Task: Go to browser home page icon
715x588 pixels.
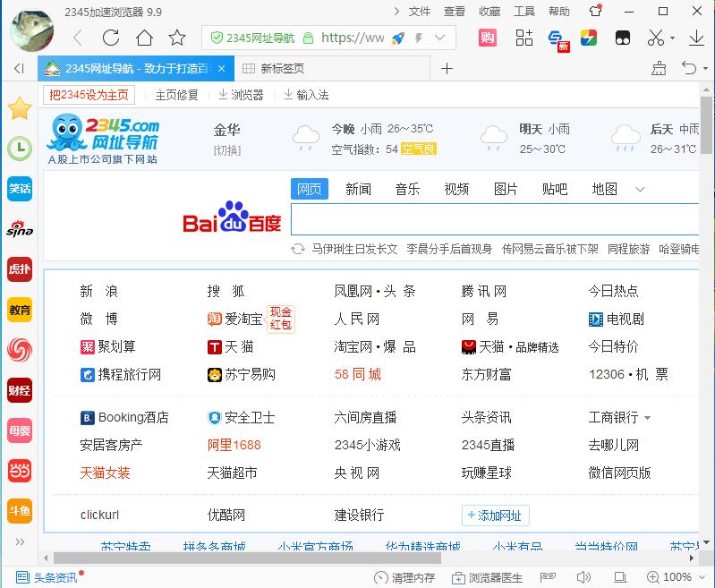Action: (x=144, y=38)
